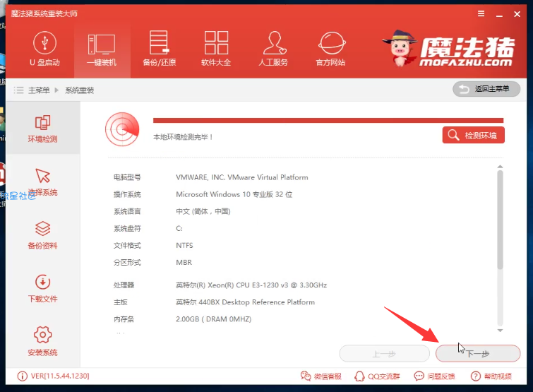Image resolution: width=533 pixels, height=392 pixels.
Task: Click the 电脑型号 label
Action: (127, 177)
